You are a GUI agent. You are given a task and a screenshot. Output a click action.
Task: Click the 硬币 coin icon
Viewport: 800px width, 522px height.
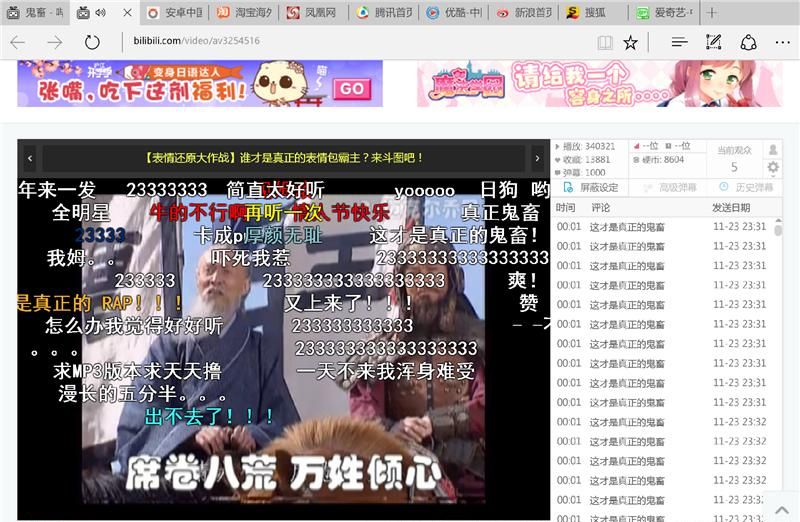636,160
